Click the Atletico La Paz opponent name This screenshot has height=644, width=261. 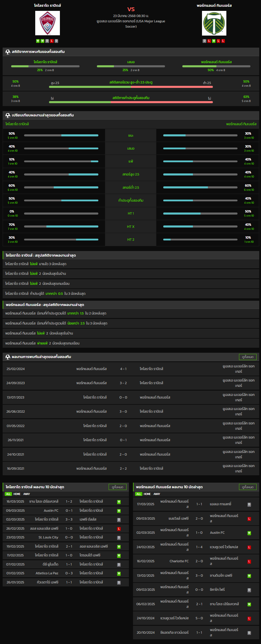[47, 573]
